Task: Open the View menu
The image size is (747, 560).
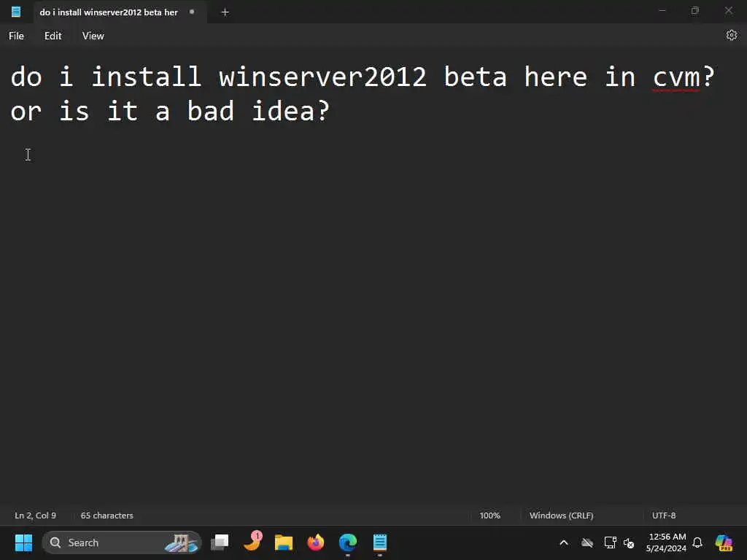Action: (93, 36)
